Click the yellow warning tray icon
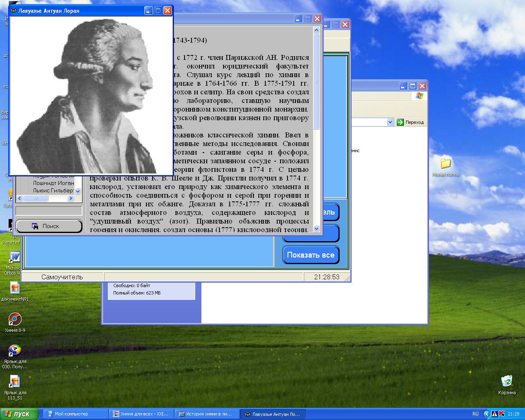525x420 pixels. click(x=494, y=414)
